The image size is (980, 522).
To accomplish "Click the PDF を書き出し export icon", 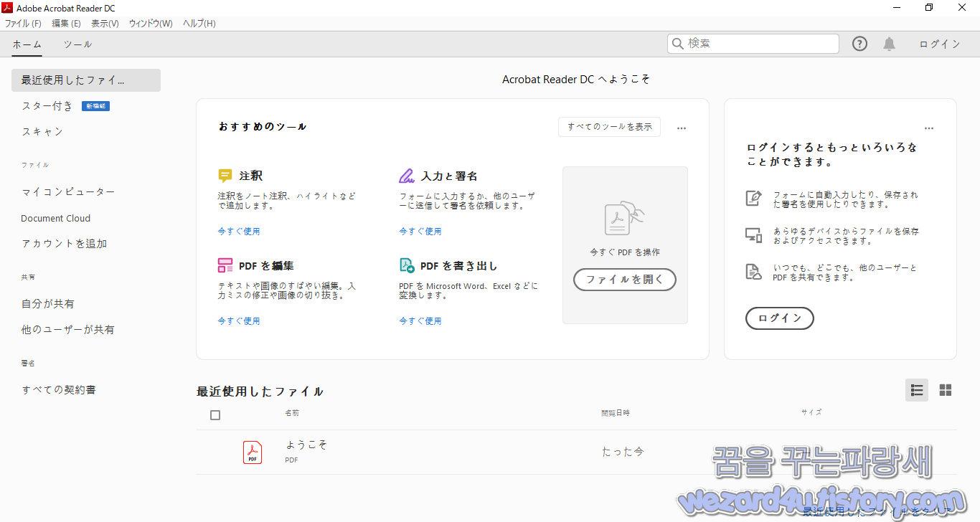I will click(x=407, y=265).
